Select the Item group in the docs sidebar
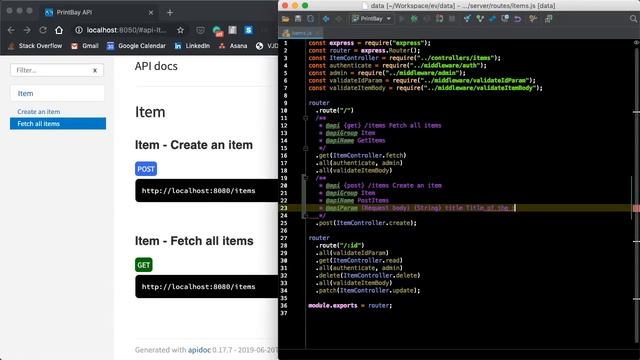The height and width of the screenshot is (360, 640). tap(57, 93)
